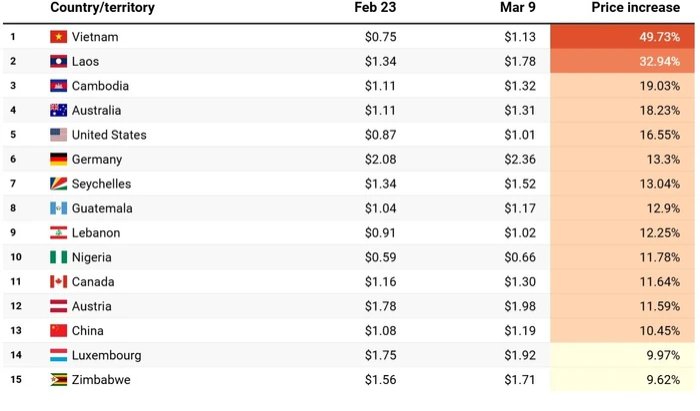Click the China flag icon
Viewport: 700px width, 411px height.
click(58, 331)
